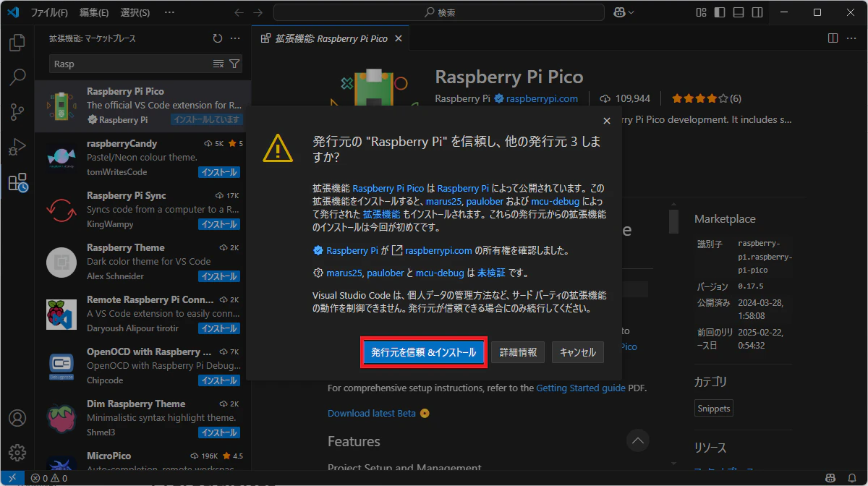This screenshot has width=868, height=486.
Task: Select the Raspberry Pi Pico list entry
Action: 142,106
